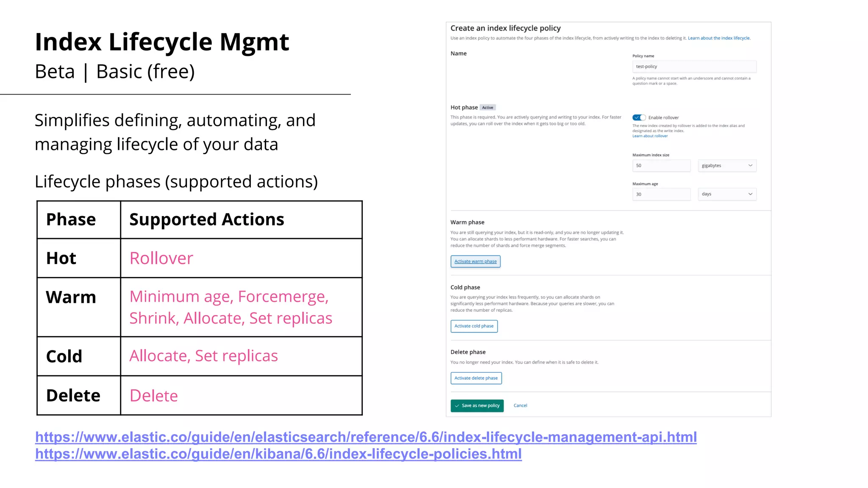
Task: Click the Delete phase section heading
Action: [x=468, y=352]
